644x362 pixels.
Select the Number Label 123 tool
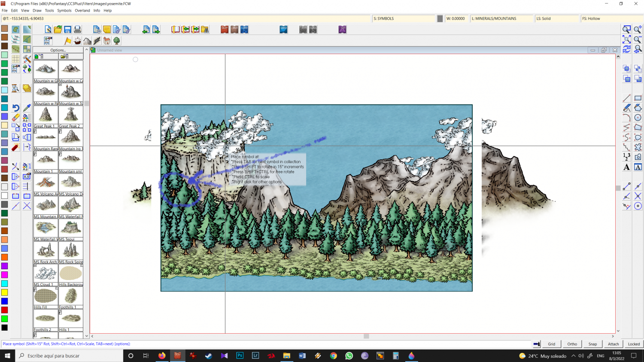[627, 157]
